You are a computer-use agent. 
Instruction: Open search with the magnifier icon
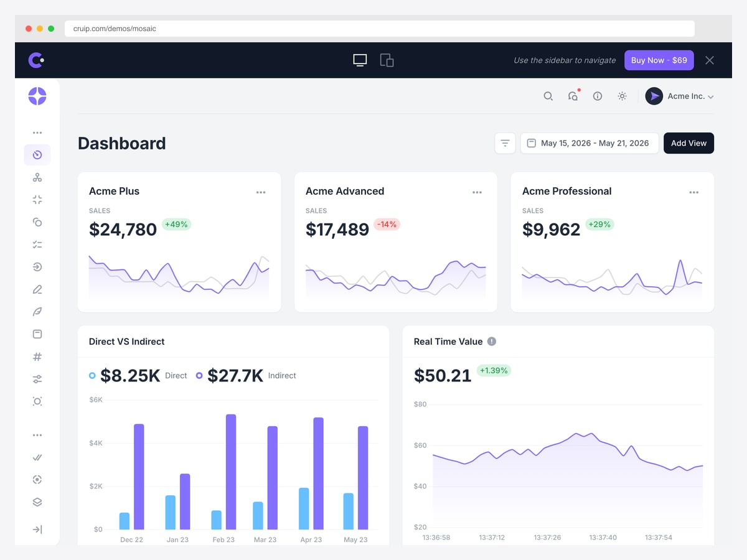coord(548,96)
